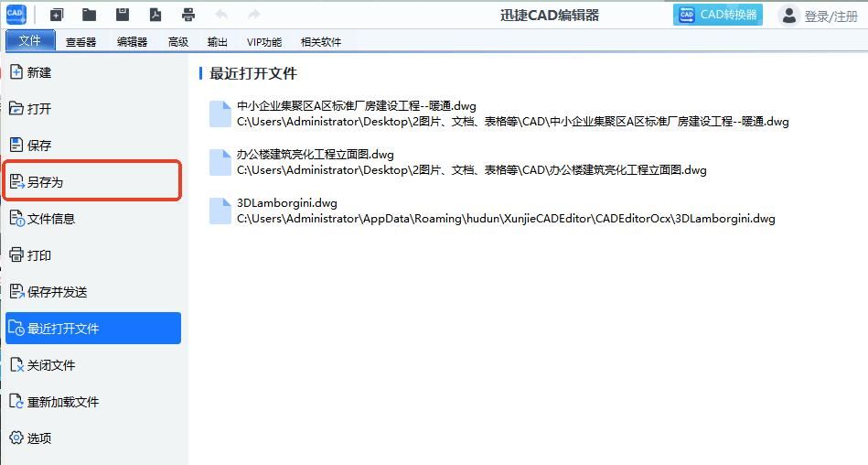Viewport: 868px width, 465px height.
Task: Click the 打开 folder icon in sidebar
Action: pyautogui.click(x=16, y=108)
